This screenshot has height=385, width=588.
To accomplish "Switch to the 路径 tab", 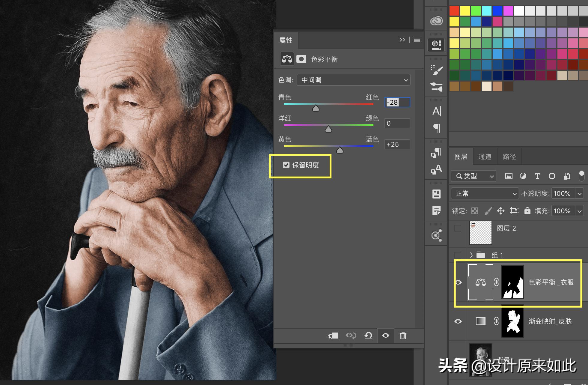I will pyautogui.click(x=509, y=157).
